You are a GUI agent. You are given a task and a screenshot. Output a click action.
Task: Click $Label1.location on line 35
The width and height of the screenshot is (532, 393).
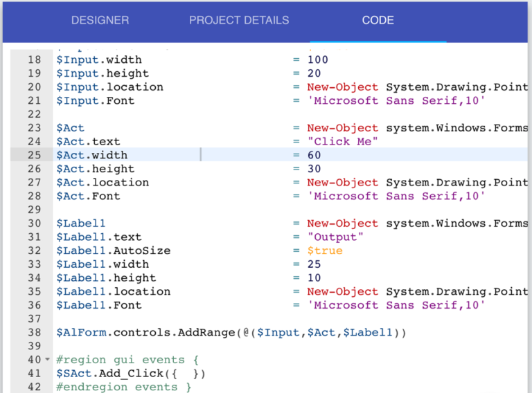click(x=114, y=292)
